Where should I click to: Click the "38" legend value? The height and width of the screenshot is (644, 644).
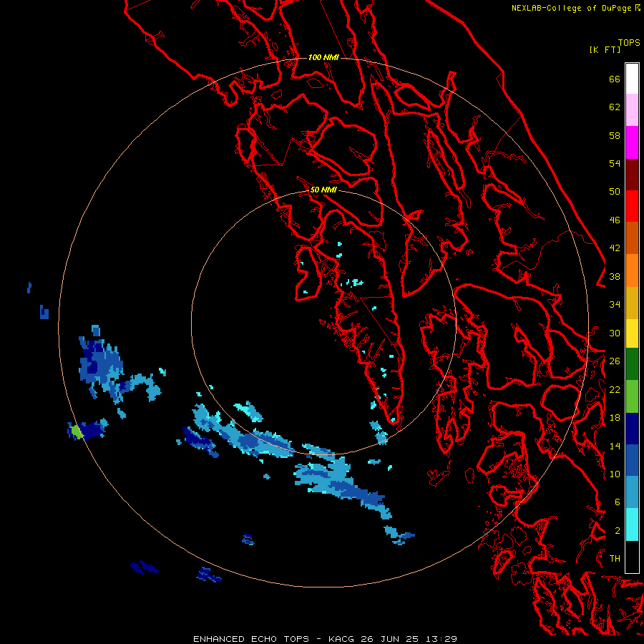tap(615, 276)
